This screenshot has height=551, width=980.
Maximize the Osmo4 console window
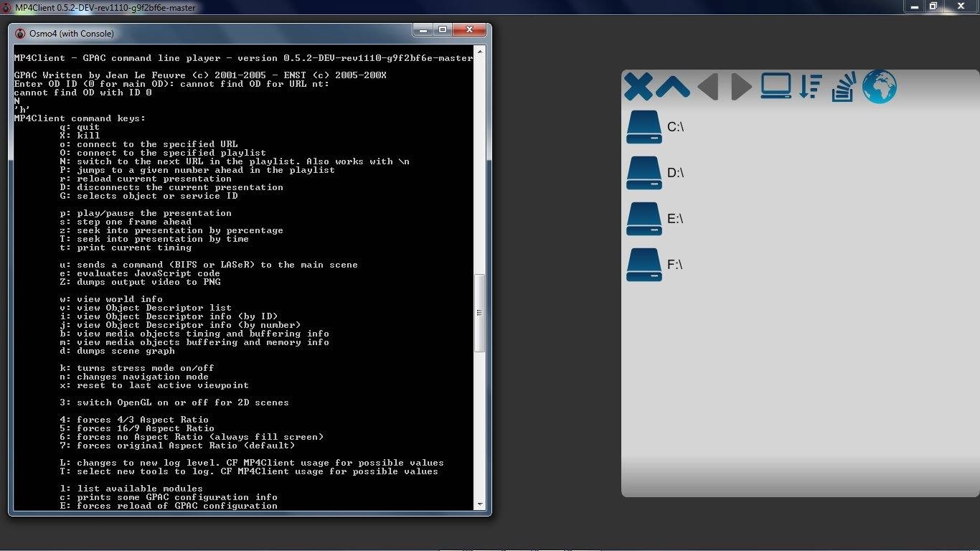coord(443,30)
